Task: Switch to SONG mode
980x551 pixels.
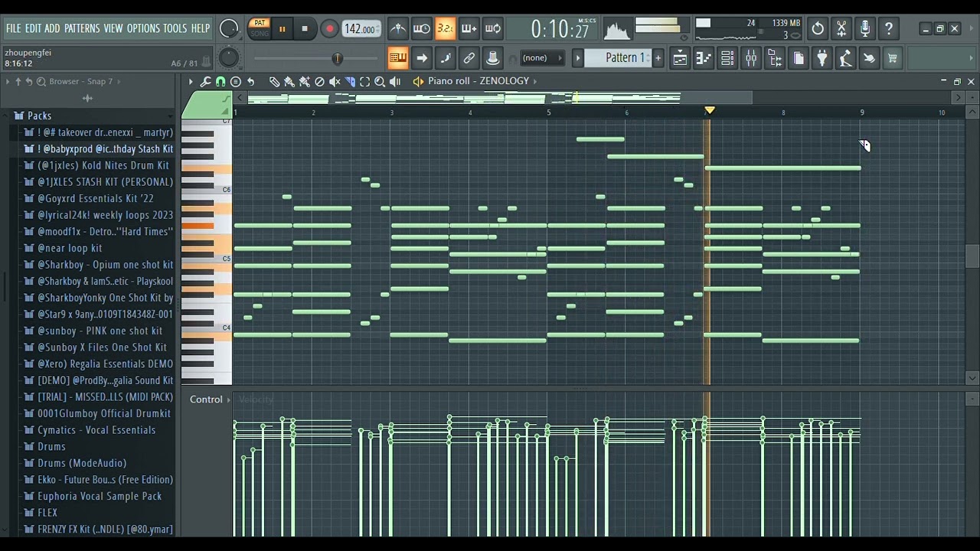Action: click(260, 34)
